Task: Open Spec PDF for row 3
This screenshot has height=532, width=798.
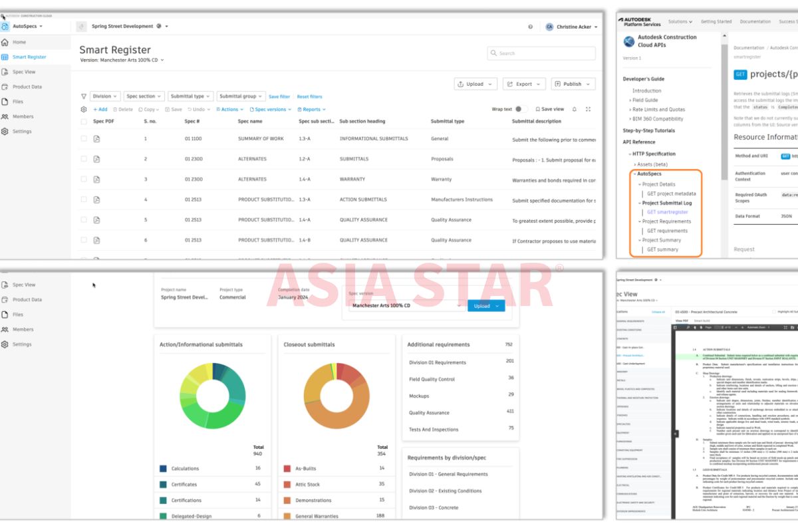Action: pyautogui.click(x=96, y=179)
